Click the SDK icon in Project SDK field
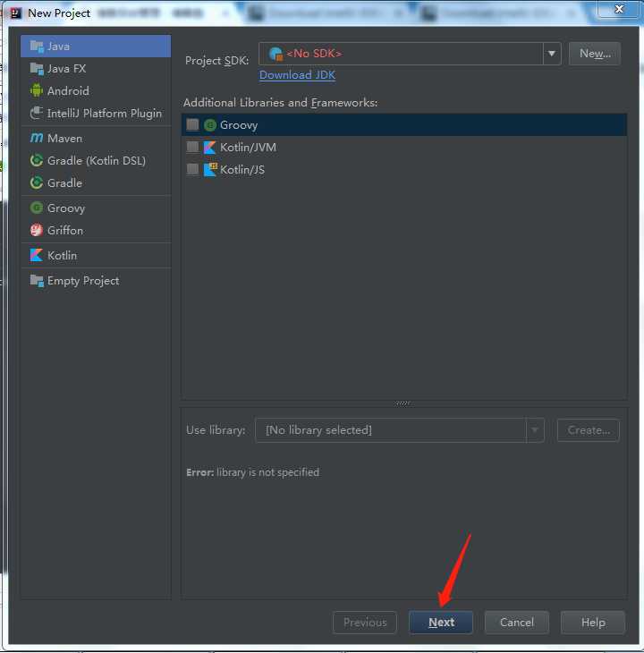644x653 pixels. click(275, 54)
